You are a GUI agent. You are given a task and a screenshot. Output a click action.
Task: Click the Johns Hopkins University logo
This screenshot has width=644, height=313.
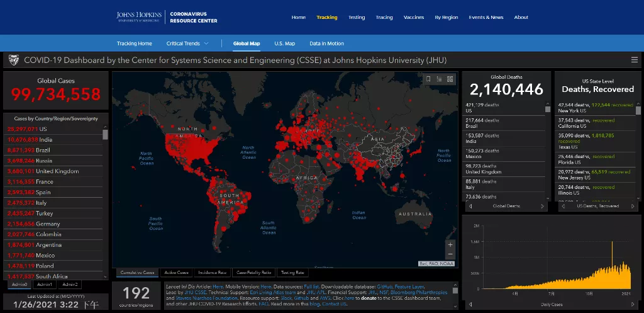pyautogui.click(x=139, y=17)
